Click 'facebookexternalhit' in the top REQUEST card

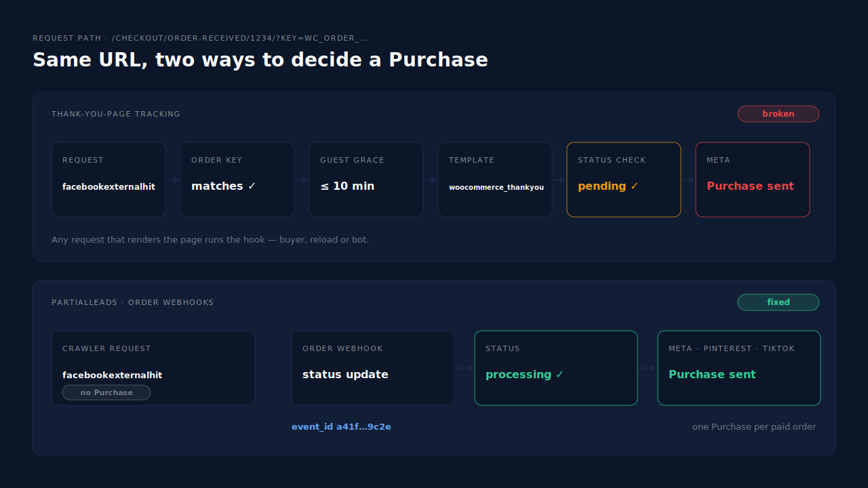(x=108, y=186)
